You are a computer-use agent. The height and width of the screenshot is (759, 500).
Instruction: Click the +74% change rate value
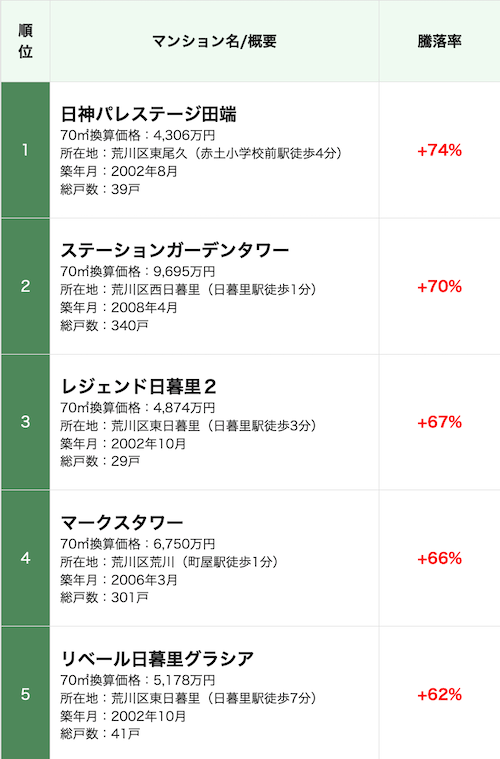click(439, 151)
